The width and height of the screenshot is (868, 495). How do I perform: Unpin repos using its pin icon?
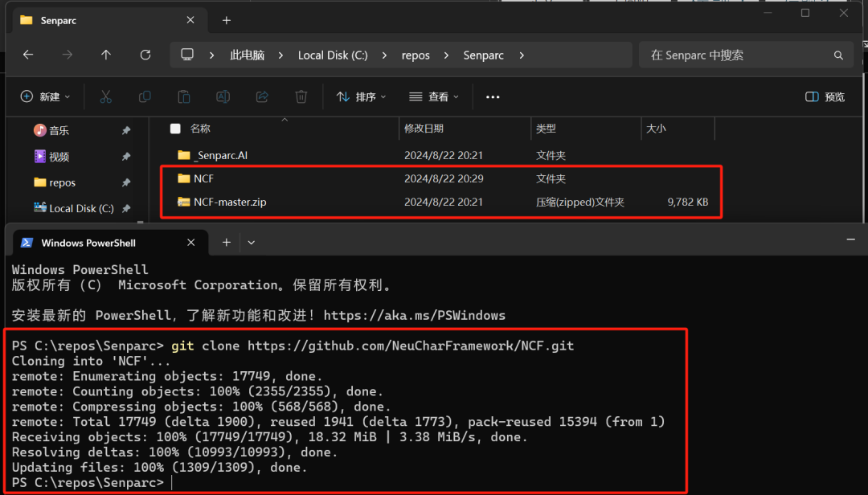126,182
